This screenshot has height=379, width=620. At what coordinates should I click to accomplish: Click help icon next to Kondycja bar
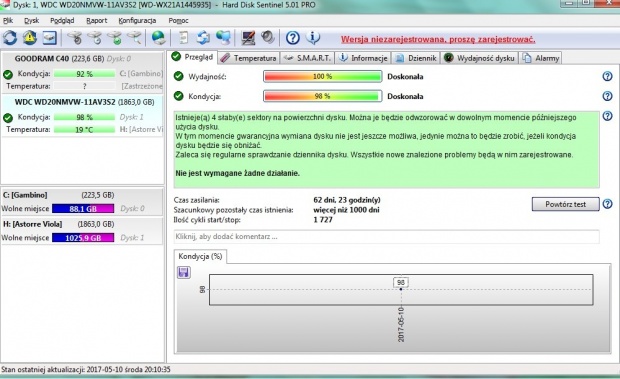coord(607,96)
